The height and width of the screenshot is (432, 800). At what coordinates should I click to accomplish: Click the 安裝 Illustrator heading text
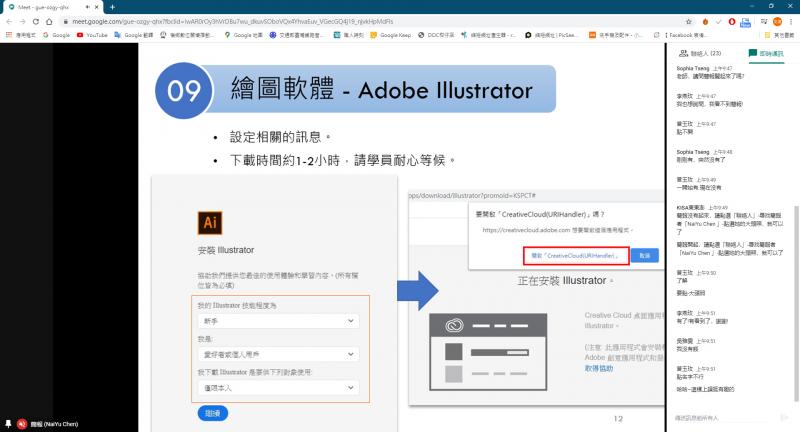(x=226, y=250)
